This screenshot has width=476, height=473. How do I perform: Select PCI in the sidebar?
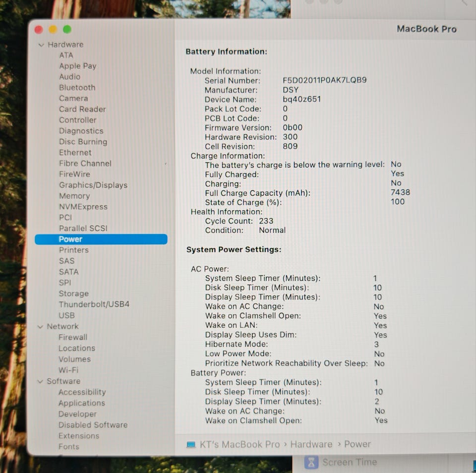(x=65, y=218)
